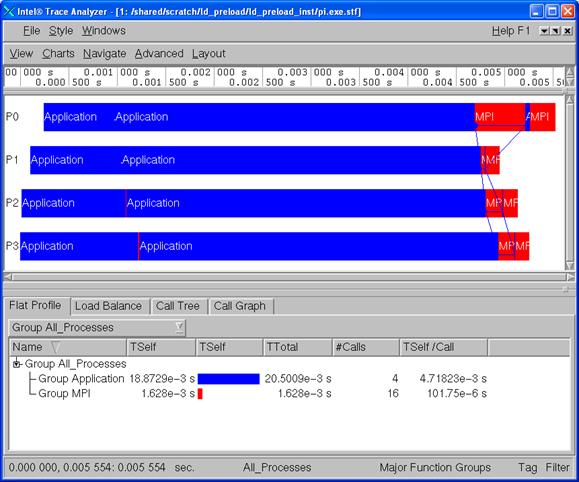Click the Intel Trace Analyzer title bar icon
This screenshot has height=482, width=579.
click(x=9, y=11)
